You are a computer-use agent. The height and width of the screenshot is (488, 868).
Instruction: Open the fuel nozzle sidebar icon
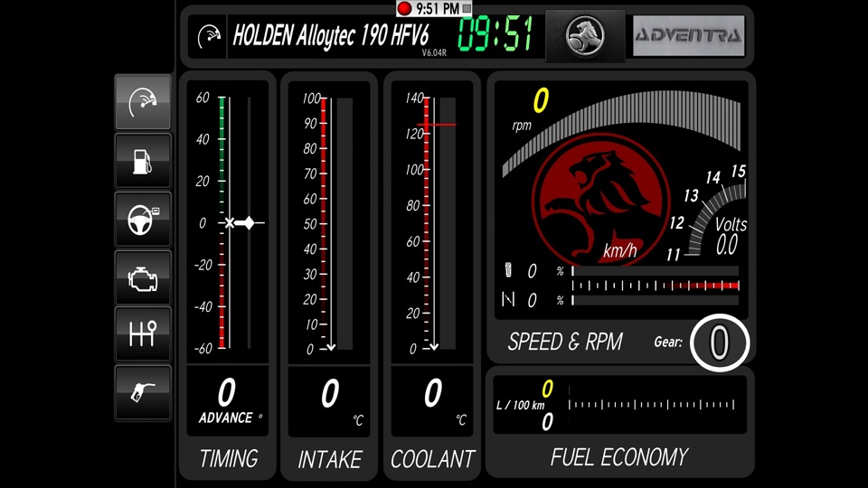click(x=143, y=392)
